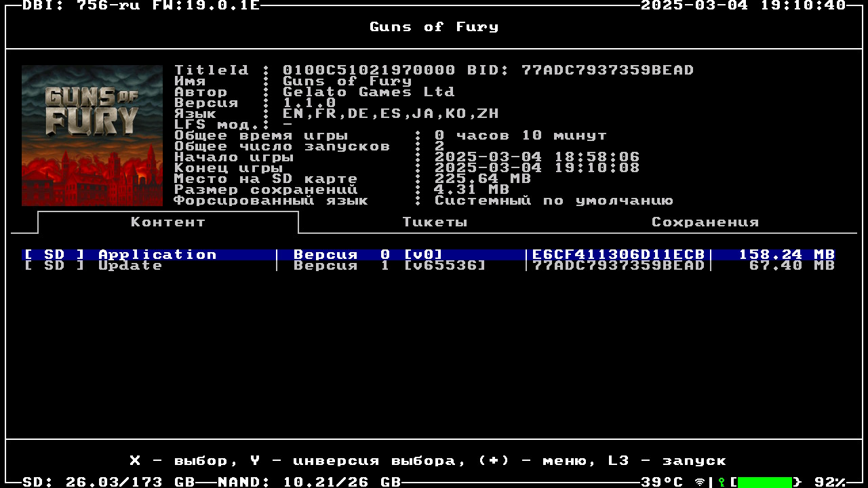Click the Update size 67.40 MB value
The height and width of the screenshot is (488, 868).
791,266
